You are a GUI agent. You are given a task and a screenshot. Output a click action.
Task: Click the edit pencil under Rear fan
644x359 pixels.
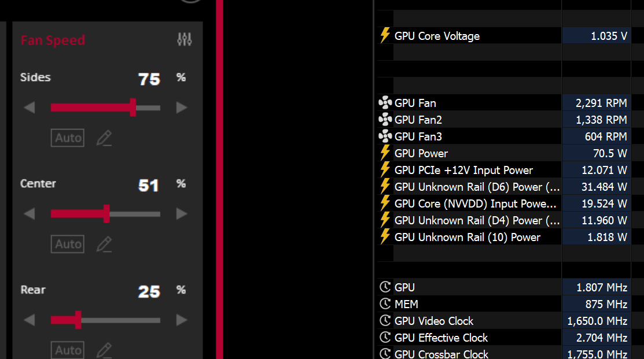click(104, 350)
